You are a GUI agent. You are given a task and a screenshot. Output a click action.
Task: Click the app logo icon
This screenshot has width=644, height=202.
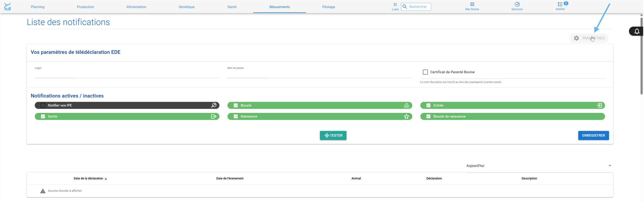(8, 7)
